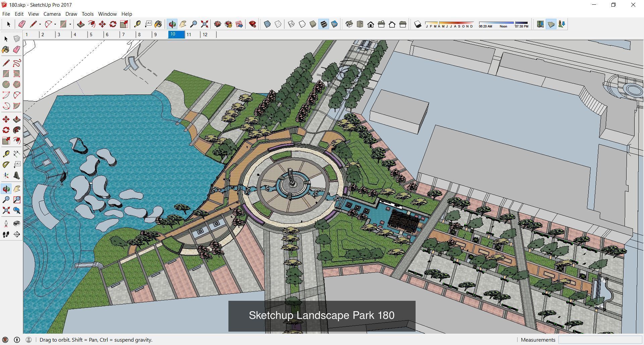
Task: Click the Pan hand tool in top toolbar
Action: pyautogui.click(x=183, y=24)
